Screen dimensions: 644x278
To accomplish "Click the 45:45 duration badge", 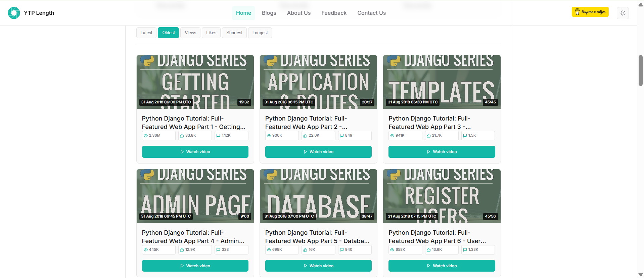I will [x=490, y=102].
